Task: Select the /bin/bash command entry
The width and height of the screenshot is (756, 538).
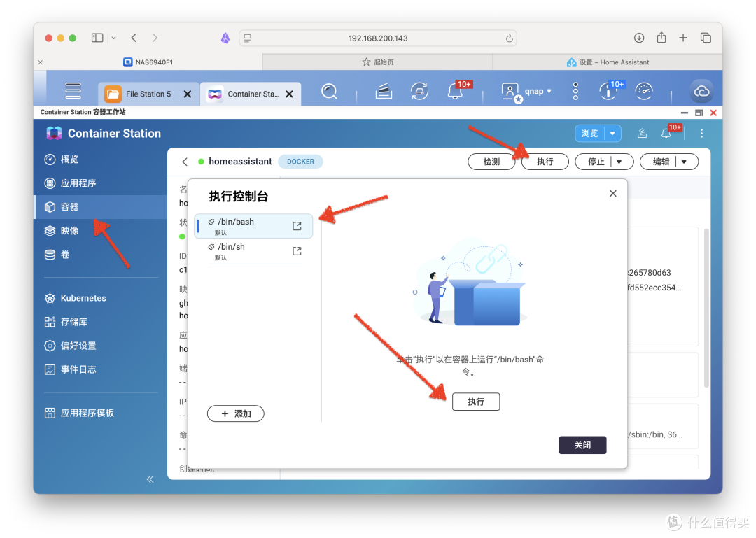Action: (x=253, y=226)
